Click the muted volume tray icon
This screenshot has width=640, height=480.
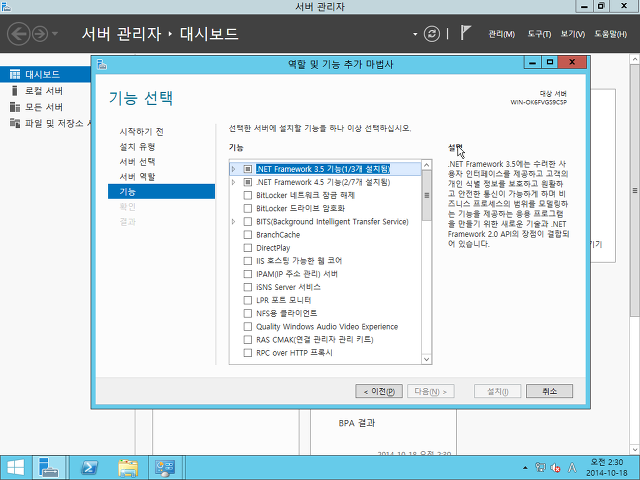point(555,468)
